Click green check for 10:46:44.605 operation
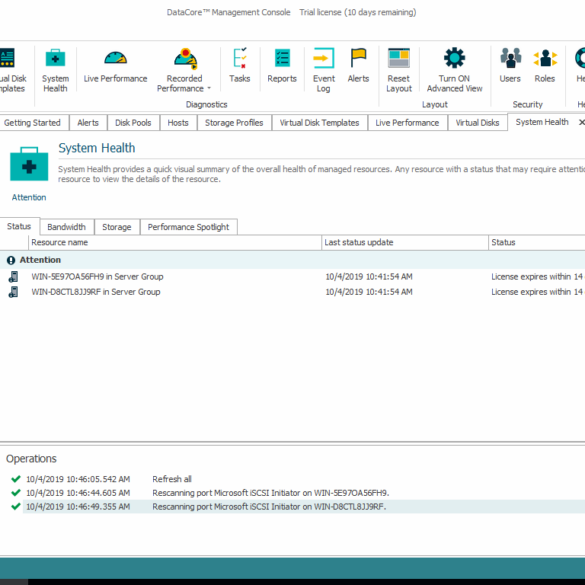Viewport: 585px width, 585px height. click(x=16, y=492)
